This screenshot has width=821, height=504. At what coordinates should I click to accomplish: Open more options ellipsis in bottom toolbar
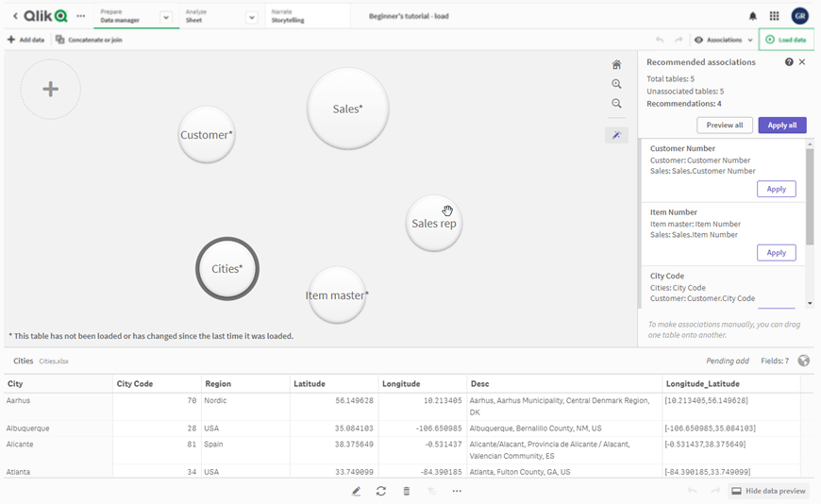[457, 491]
